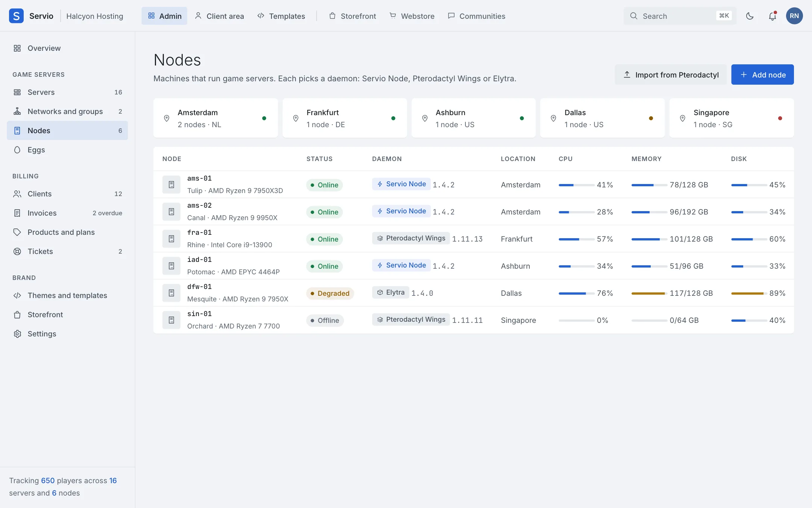The image size is (812, 508).
Task: Open Products and plans in sidebar
Action: 67,232
